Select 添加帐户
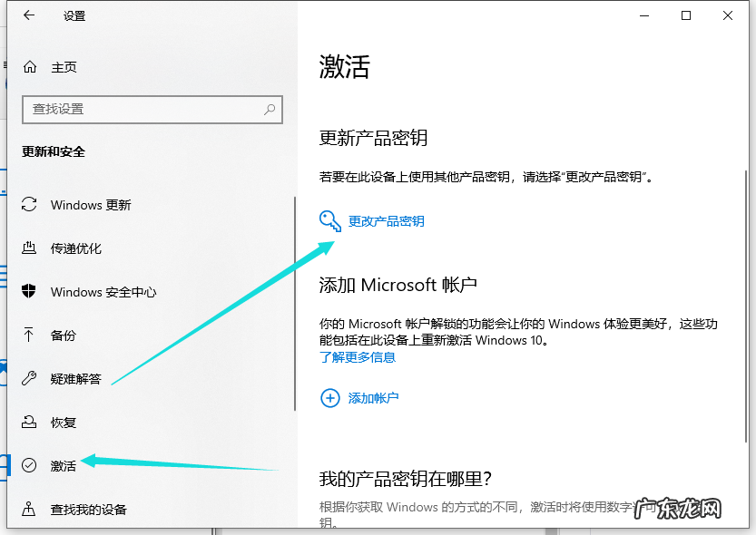Screen dimensions: 756x535 click(374, 397)
